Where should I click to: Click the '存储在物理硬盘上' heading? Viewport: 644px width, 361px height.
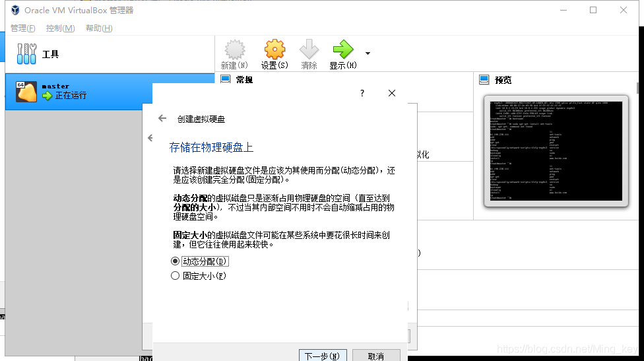[211, 147]
